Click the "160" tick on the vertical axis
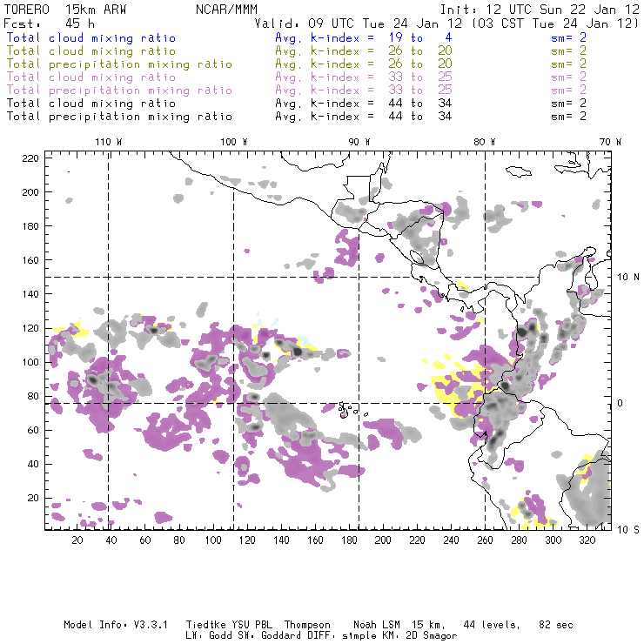Viewport: 644px width, 644px height. pyautogui.click(x=30, y=260)
